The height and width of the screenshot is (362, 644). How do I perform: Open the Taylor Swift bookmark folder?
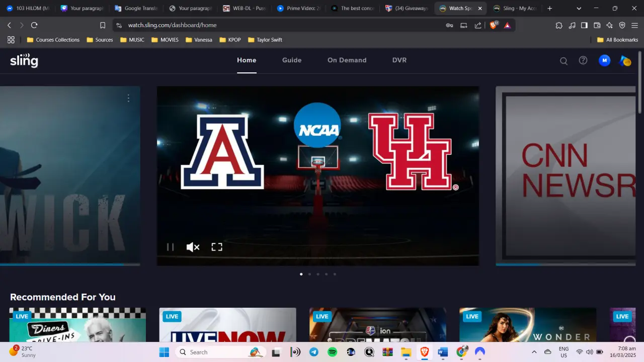point(265,40)
